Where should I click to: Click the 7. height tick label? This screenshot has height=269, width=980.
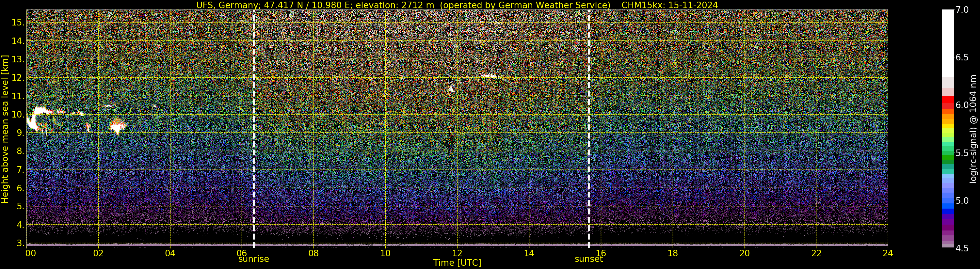point(20,170)
